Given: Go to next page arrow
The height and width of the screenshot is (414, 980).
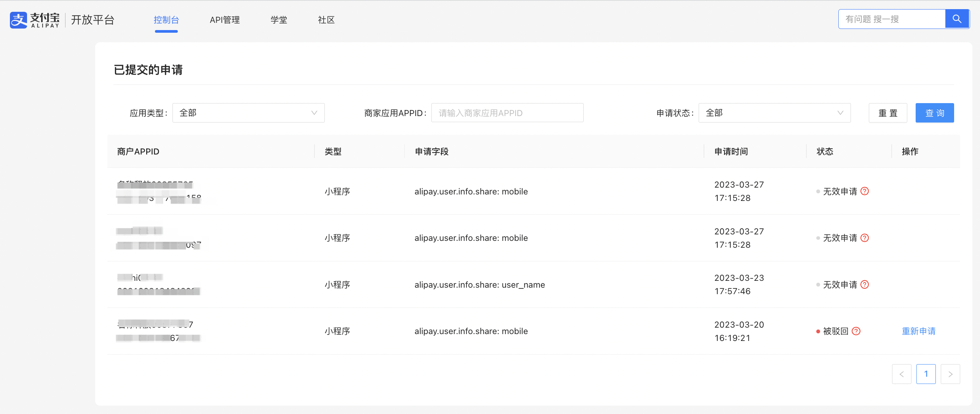Looking at the screenshot, I should [x=950, y=374].
